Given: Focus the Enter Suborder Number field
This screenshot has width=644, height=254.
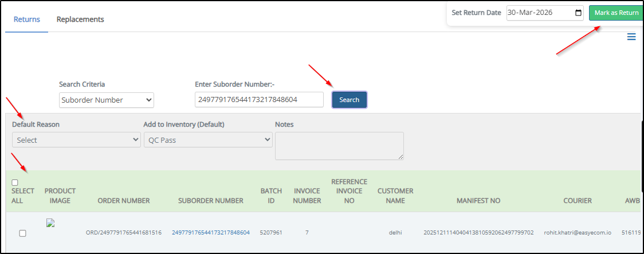Looking at the screenshot, I should (x=259, y=100).
